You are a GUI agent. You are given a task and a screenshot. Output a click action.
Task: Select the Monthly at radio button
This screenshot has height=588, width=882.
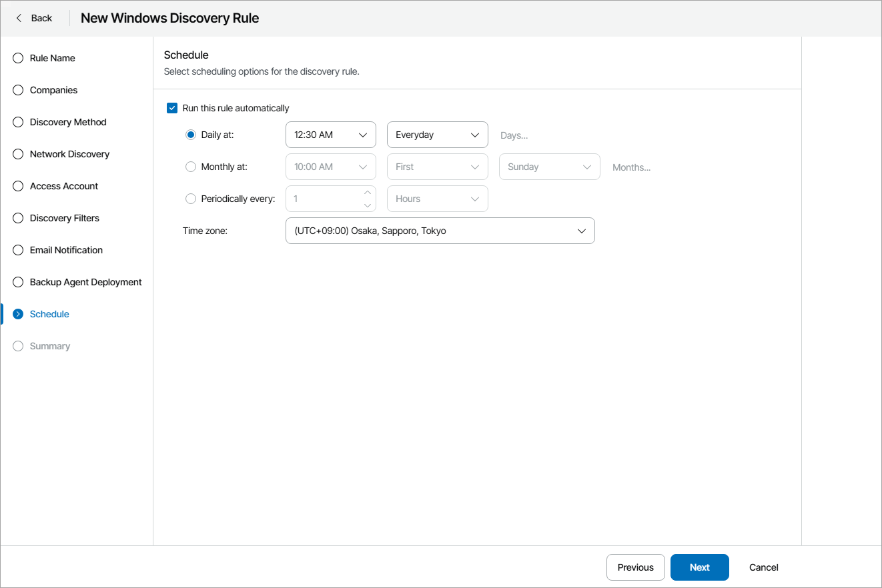(191, 167)
